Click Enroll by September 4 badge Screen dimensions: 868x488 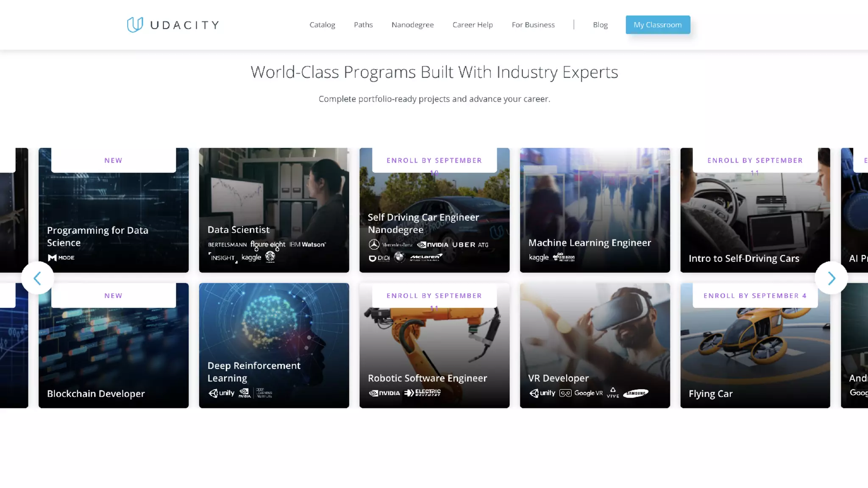755,295
